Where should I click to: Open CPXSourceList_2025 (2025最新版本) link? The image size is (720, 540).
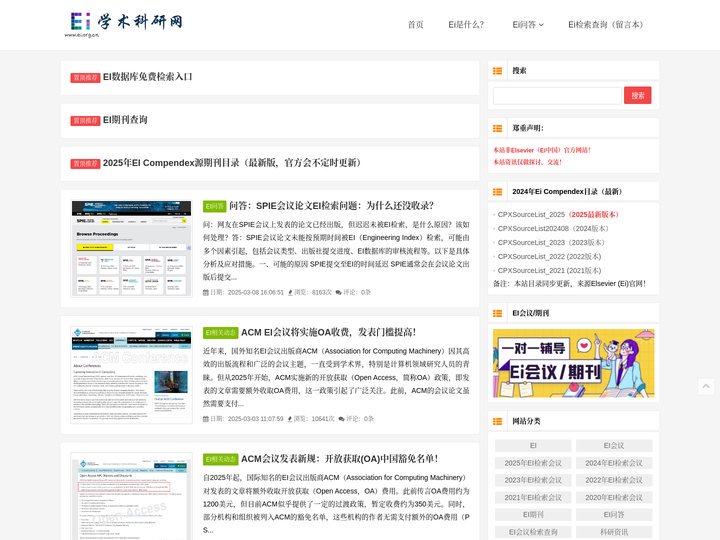(560, 214)
